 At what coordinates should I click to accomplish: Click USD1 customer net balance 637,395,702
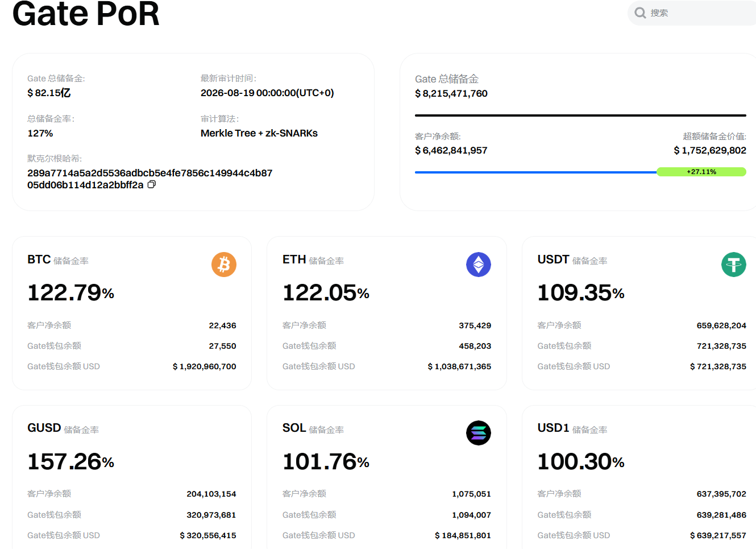coord(721,494)
